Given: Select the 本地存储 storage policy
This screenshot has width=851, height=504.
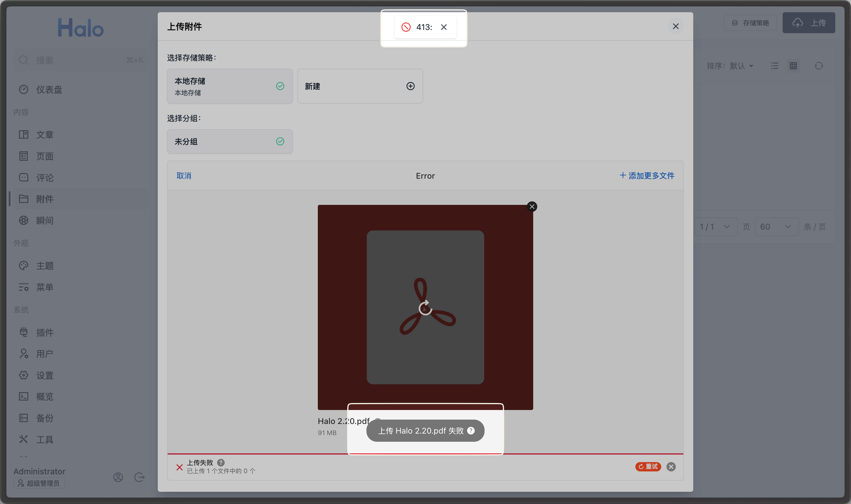Looking at the screenshot, I should coord(230,86).
